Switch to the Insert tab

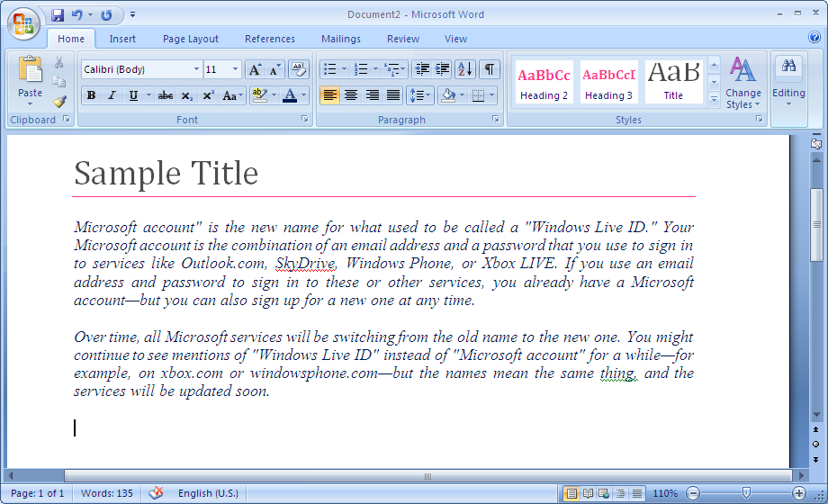coord(122,39)
